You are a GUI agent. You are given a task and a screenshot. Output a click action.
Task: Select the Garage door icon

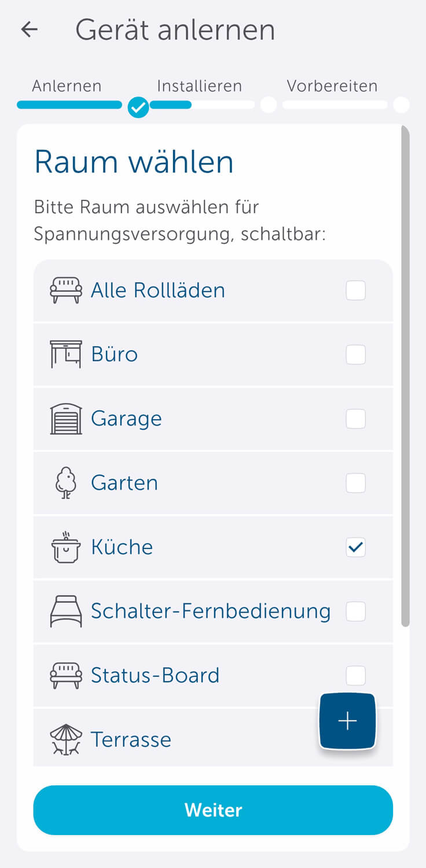click(x=65, y=419)
